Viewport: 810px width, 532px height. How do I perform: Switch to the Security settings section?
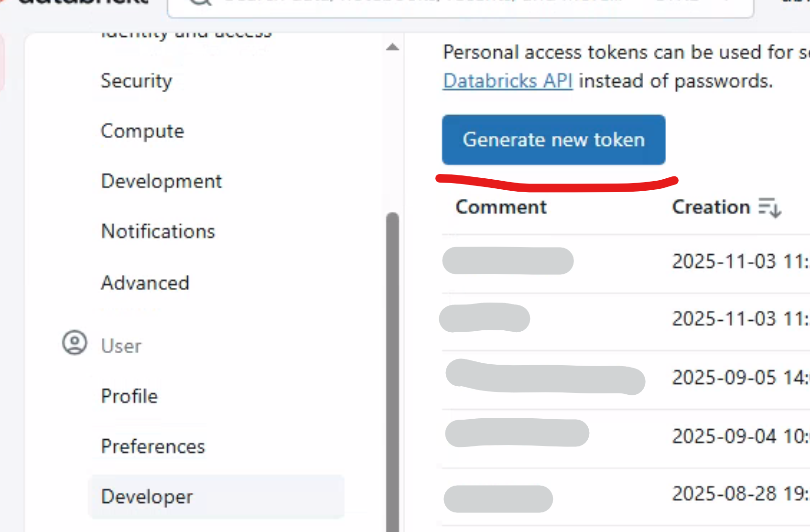tap(136, 80)
